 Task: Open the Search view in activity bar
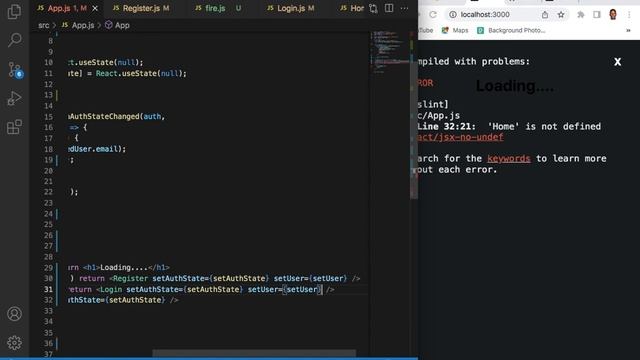pyautogui.click(x=14, y=40)
